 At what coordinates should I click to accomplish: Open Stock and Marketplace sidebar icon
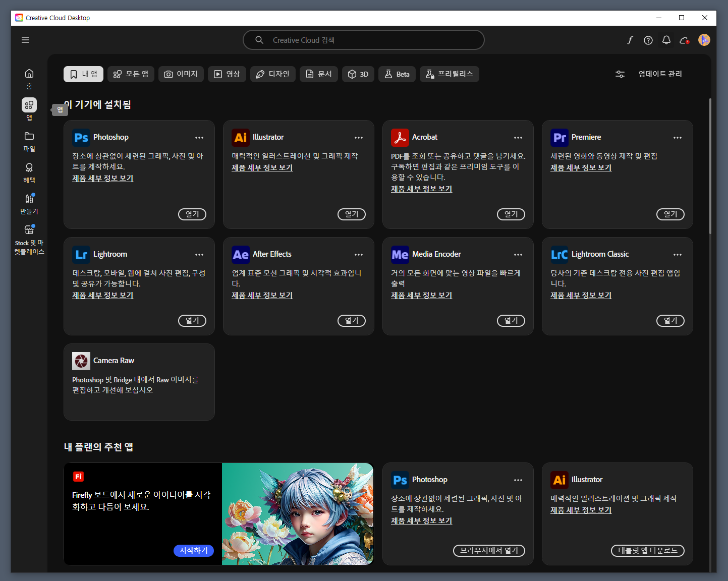[29, 240]
